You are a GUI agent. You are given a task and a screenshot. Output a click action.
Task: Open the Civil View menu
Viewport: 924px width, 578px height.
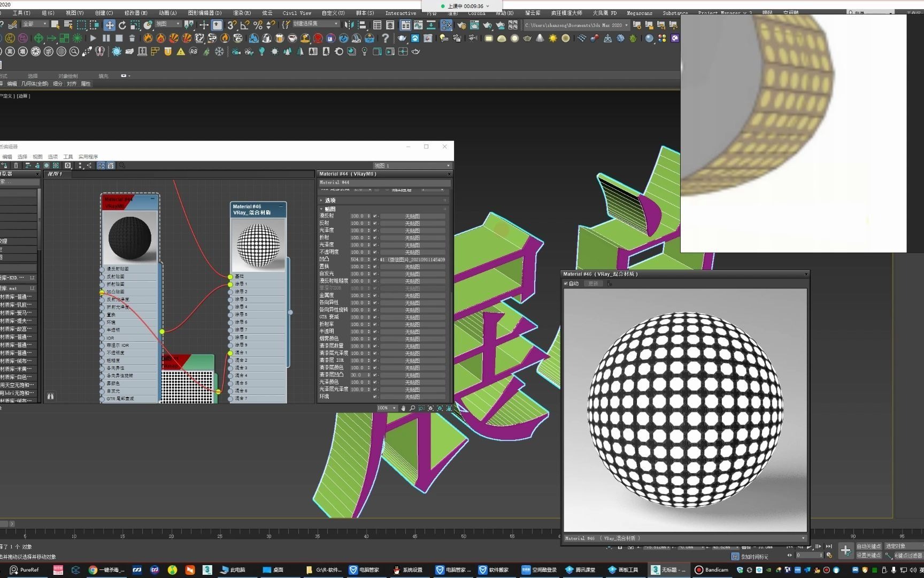point(297,13)
